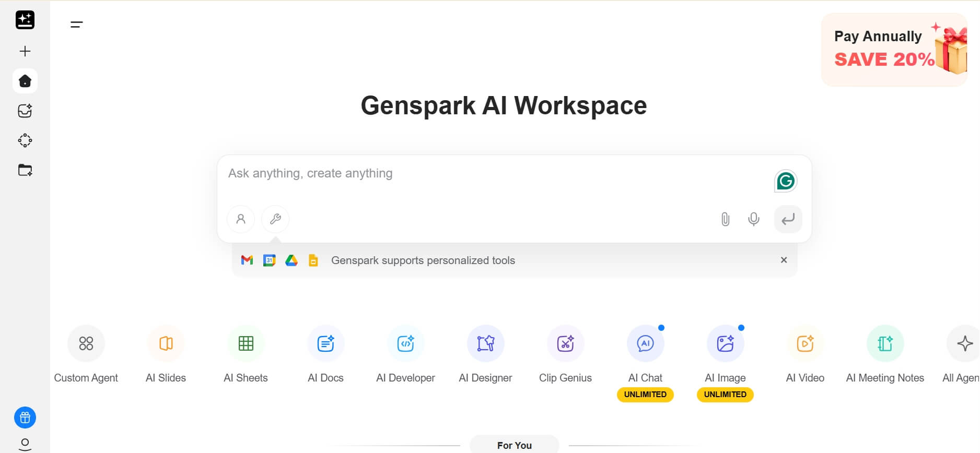Start a new chat with plus icon
980x453 pixels.
point(25,51)
